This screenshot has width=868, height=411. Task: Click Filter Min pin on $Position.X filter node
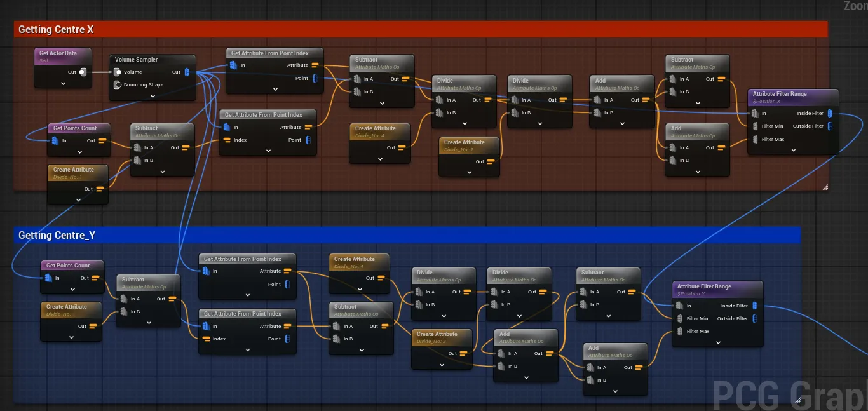click(x=756, y=126)
